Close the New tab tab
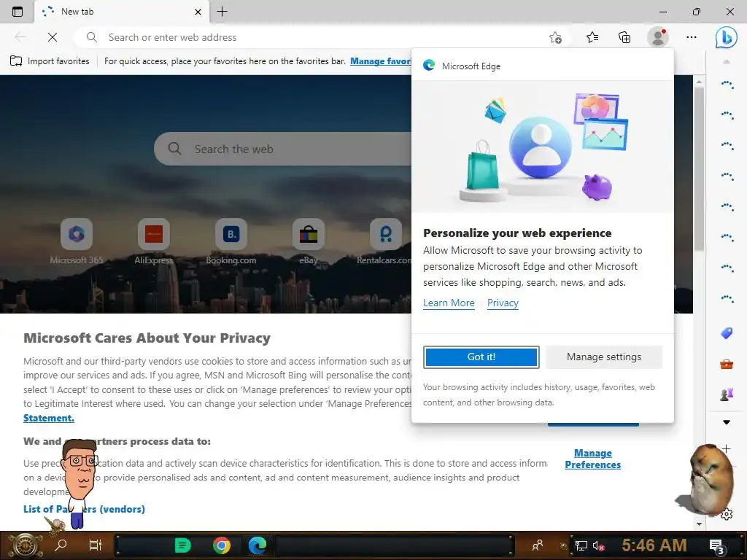This screenshot has height=560, width=747. click(198, 12)
